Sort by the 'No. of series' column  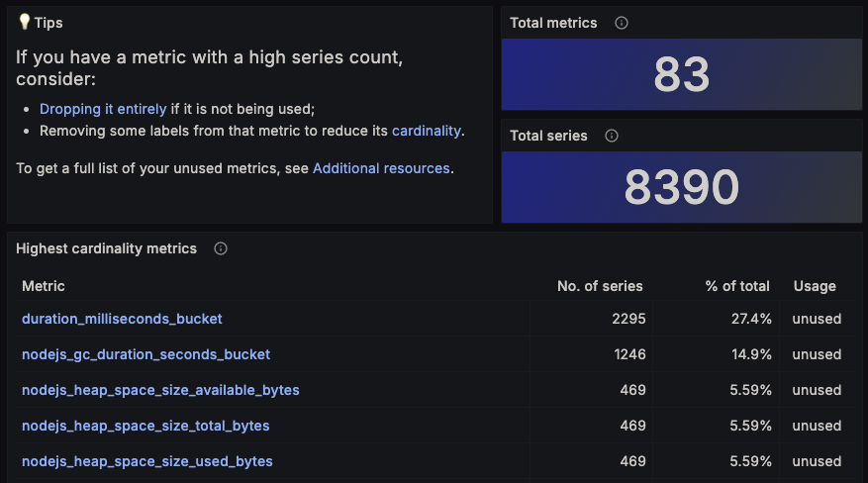tap(600, 286)
